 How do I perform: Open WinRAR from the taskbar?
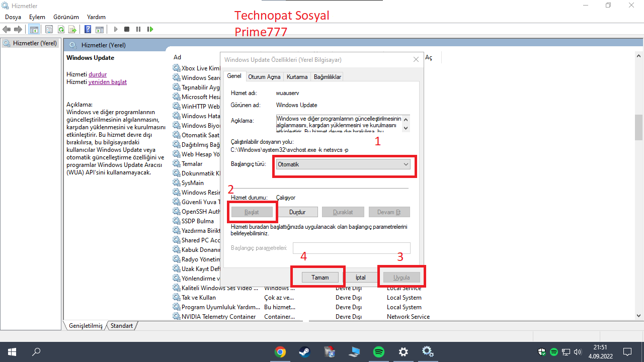click(x=330, y=352)
